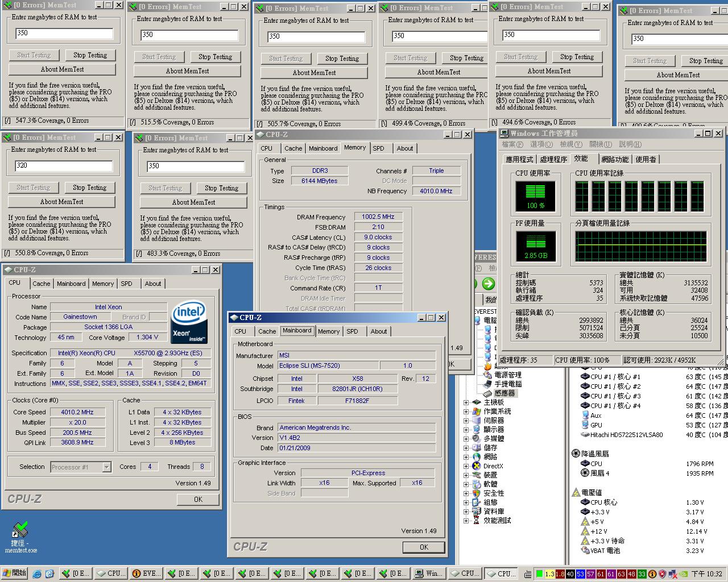The height and width of the screenshot is (582, 728).
Task: Open the Processor #1 selection dropdown in CPU-Z
Action: [106, 467]
